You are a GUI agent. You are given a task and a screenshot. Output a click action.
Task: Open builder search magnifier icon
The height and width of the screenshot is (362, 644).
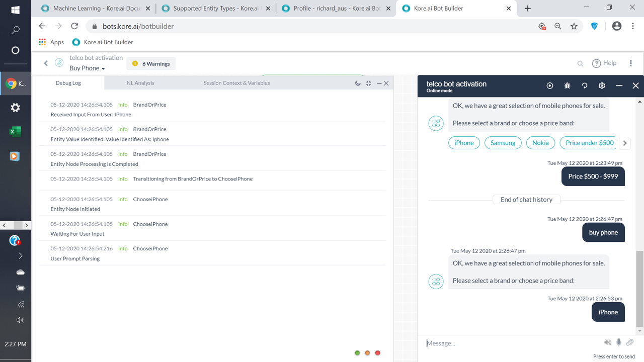580,63
